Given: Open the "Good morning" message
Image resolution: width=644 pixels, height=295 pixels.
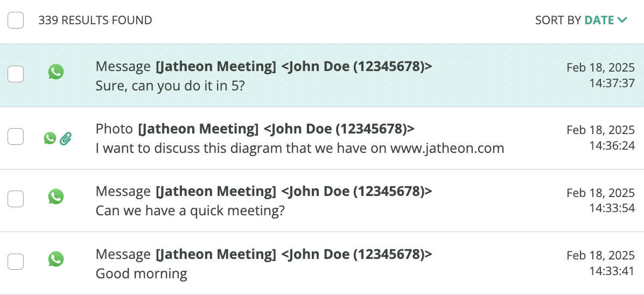Looking at the screenshot, I should point(322,263).
